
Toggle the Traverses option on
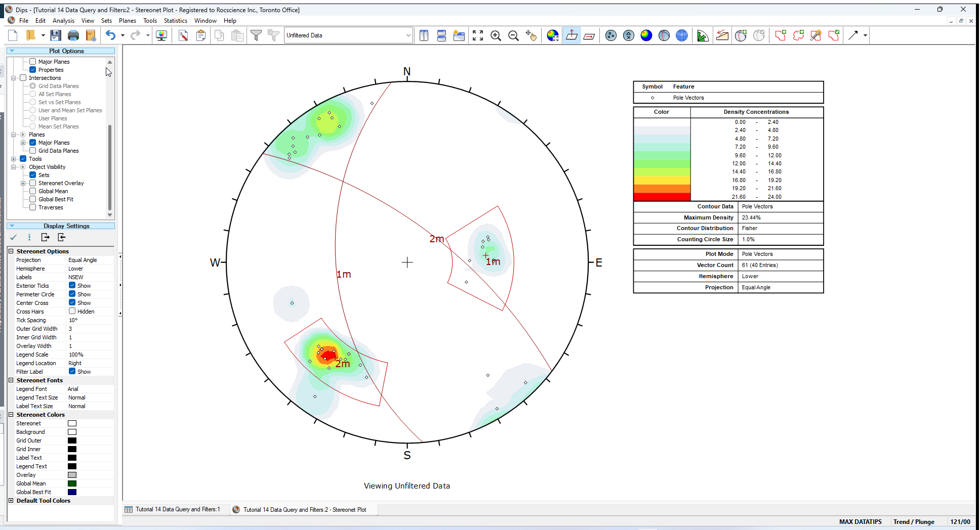coord(32,207)
